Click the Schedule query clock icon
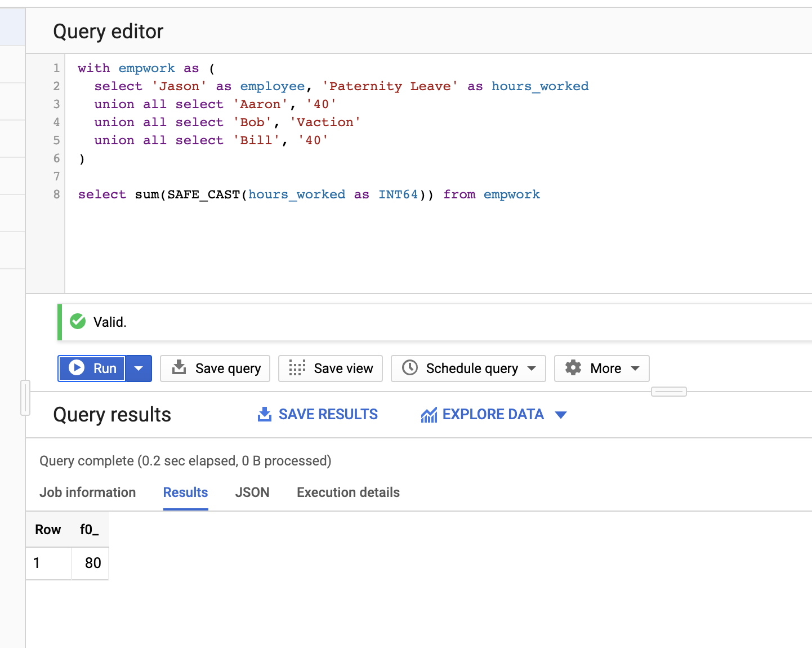 (x=409, y=368)
